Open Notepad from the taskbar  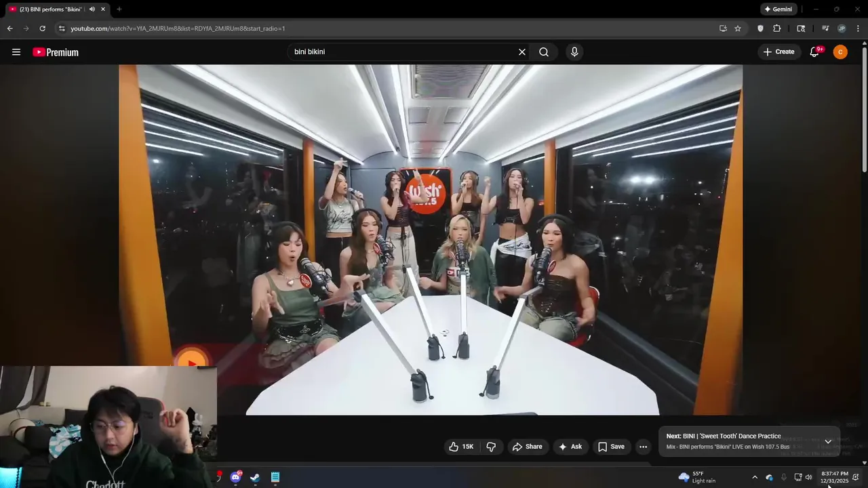click(275, 477)
